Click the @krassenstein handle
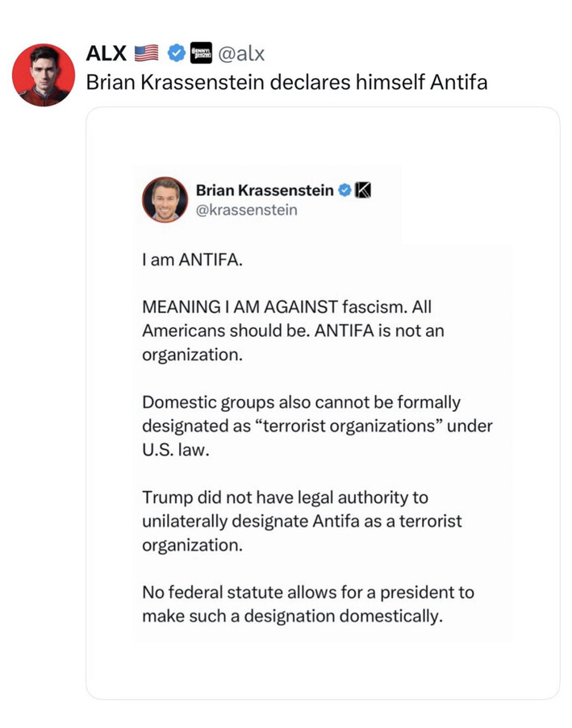The width and height of the screenshot is (572, 728). (246, 210)
